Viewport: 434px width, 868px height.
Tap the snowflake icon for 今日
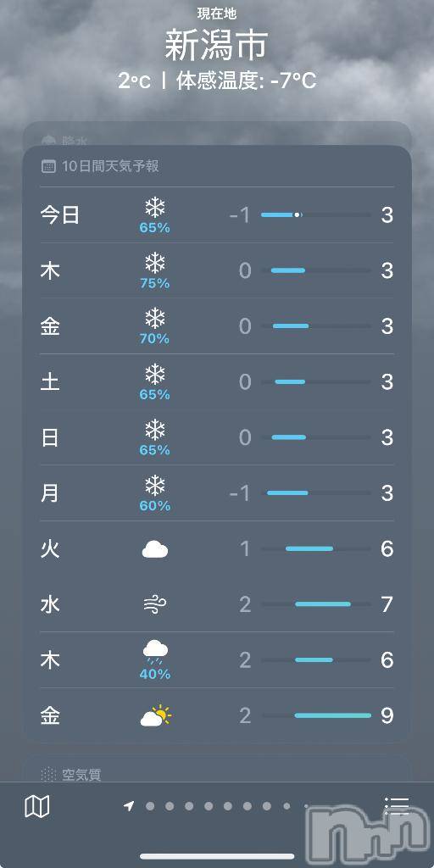click(x=155, y=209)
